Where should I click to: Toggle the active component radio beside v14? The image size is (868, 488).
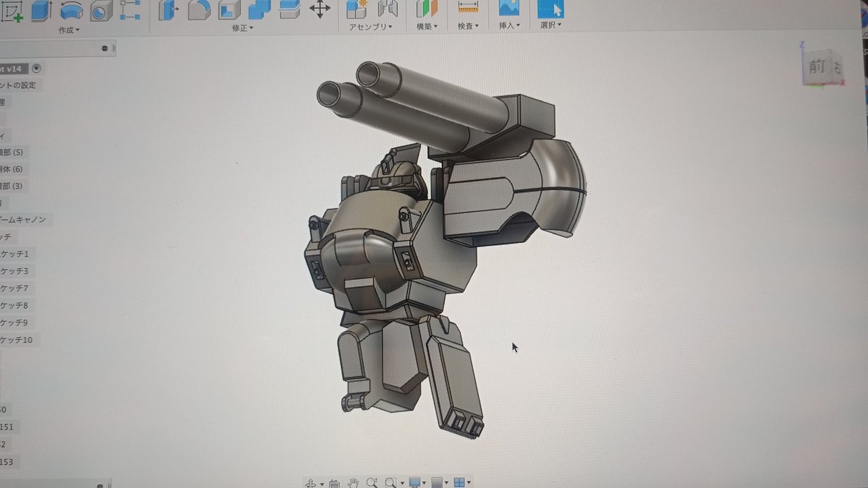tap(37, 69)
